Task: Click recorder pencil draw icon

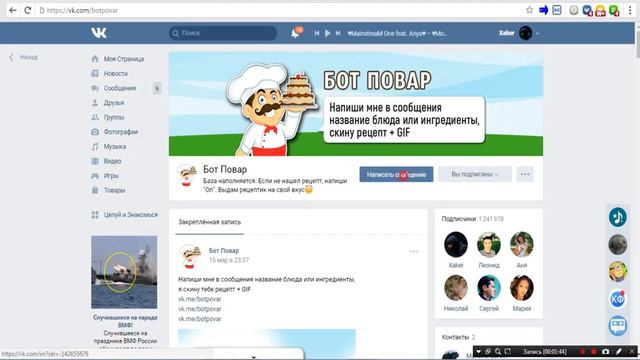Action: point(619,351)
